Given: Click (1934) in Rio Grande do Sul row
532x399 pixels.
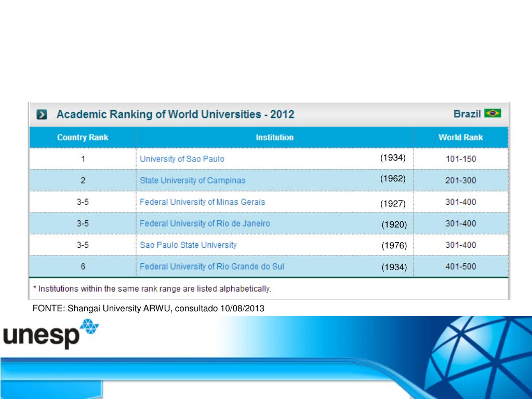Looking at the screenshot, I should [394, 268].
